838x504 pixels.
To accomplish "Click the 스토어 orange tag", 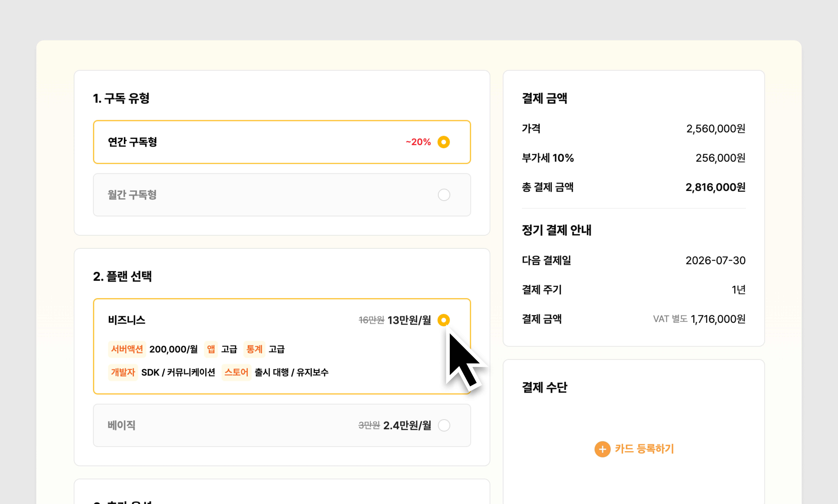I will click(x=236, y=372).
